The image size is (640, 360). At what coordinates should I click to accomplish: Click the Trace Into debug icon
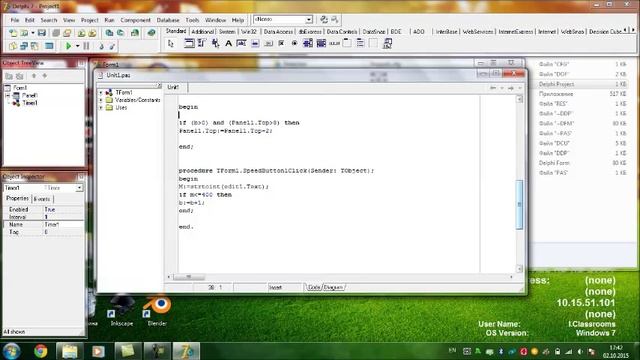click(101, 46)
